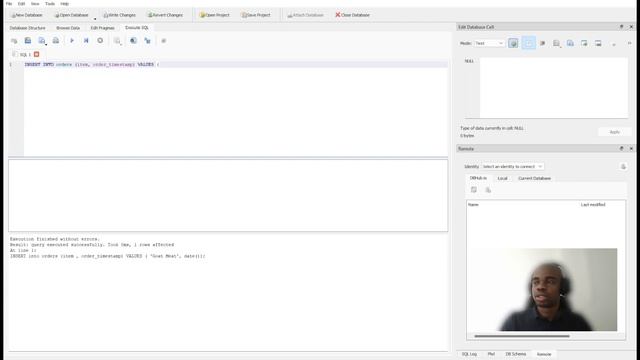The width and height of the screenshot is (640, 360).
Task: Click the comment block icon in SQL toolbar
Action: [164, 41]
